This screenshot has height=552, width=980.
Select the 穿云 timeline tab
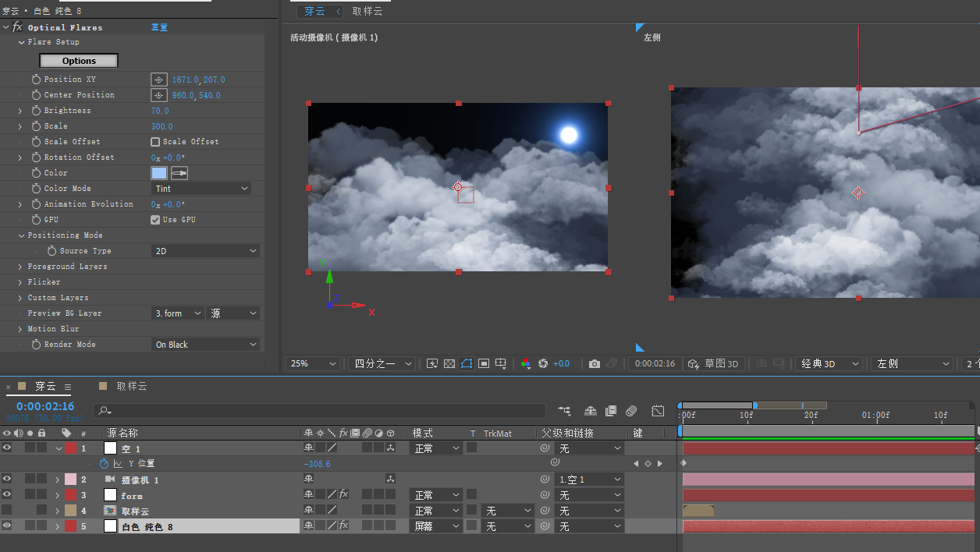pos(45,386)
